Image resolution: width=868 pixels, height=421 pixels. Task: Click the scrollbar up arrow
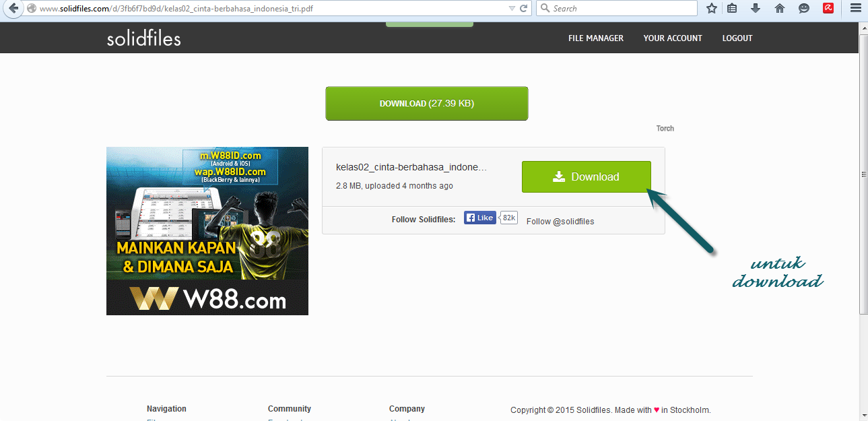click(863, 28)
